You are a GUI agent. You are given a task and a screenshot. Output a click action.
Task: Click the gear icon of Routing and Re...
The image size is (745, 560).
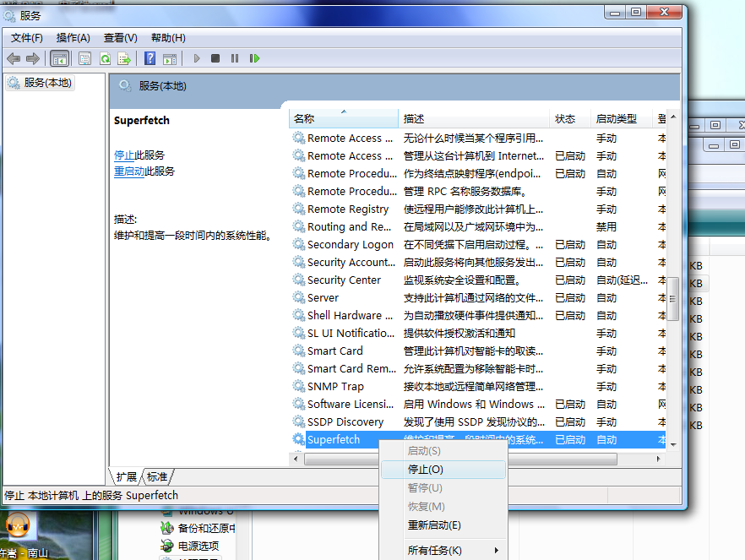[298, 226]
